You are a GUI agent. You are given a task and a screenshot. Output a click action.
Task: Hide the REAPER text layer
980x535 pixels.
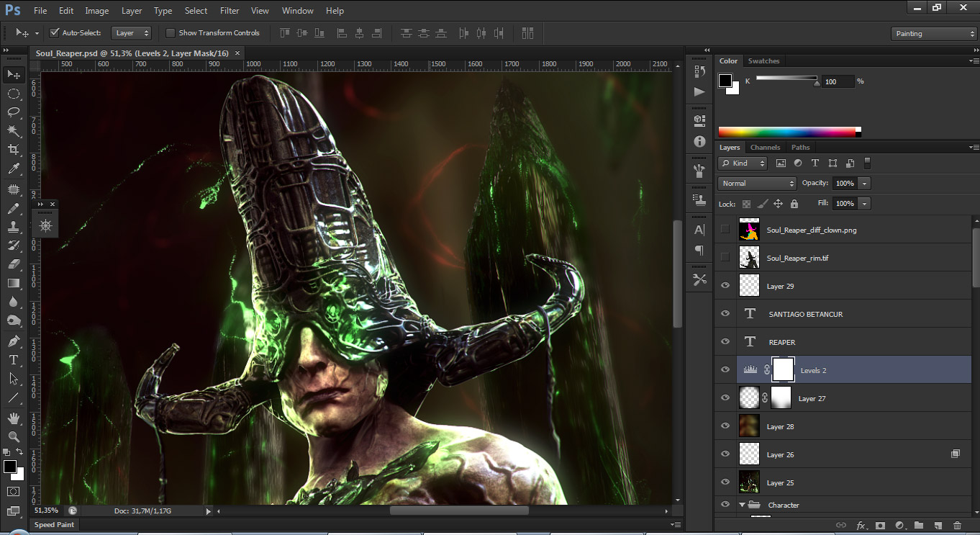[725, 342]
